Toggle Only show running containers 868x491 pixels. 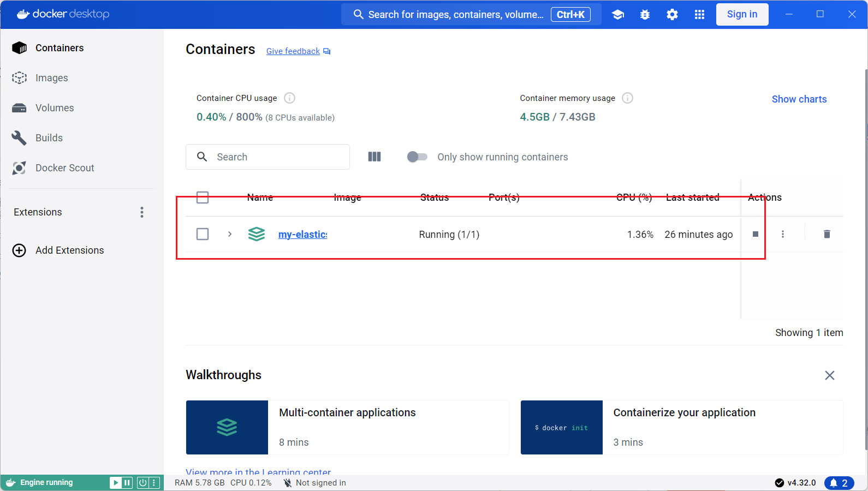[x=417, y=157]
